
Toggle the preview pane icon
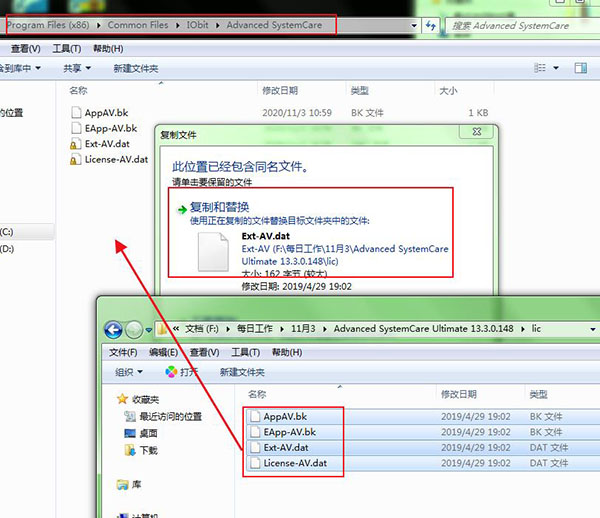[580, 68]
